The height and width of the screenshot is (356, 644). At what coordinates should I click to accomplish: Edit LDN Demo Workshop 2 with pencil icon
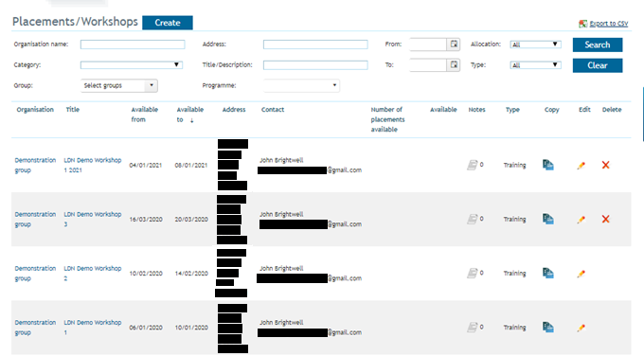[581, 274]
